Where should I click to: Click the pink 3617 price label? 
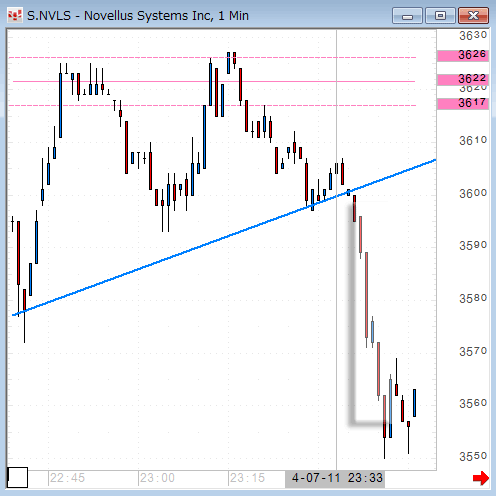point(463,104)
